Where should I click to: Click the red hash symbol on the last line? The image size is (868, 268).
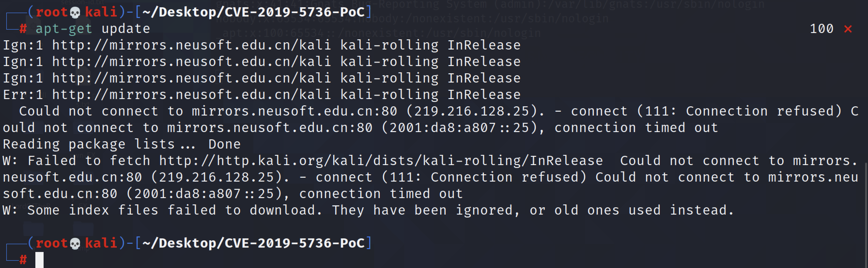tap(23, 260)
